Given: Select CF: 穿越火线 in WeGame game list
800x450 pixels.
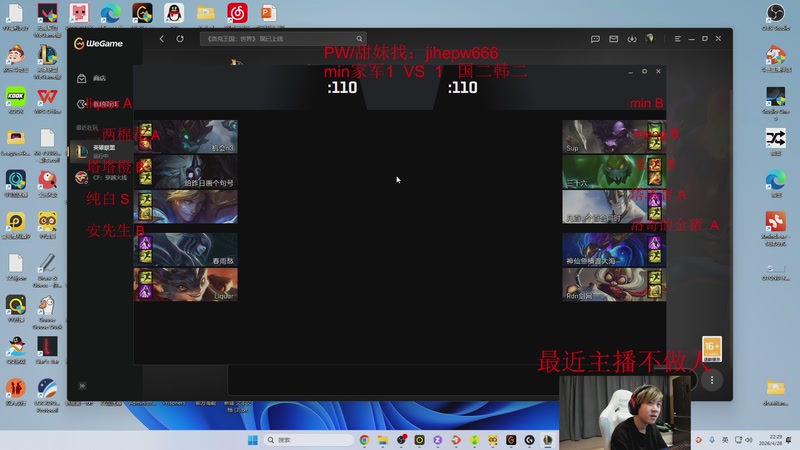Looking at the screenshot, I should (x=101, y=178).
